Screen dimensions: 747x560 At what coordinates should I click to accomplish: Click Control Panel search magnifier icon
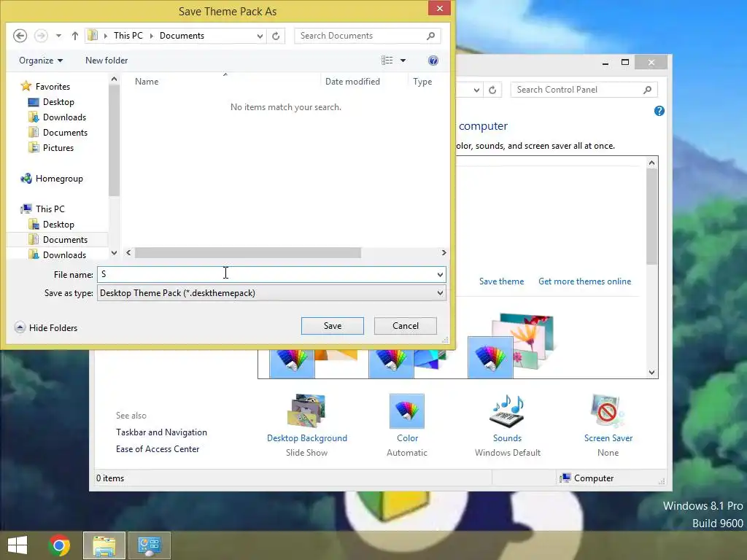(x=648, y=90)
